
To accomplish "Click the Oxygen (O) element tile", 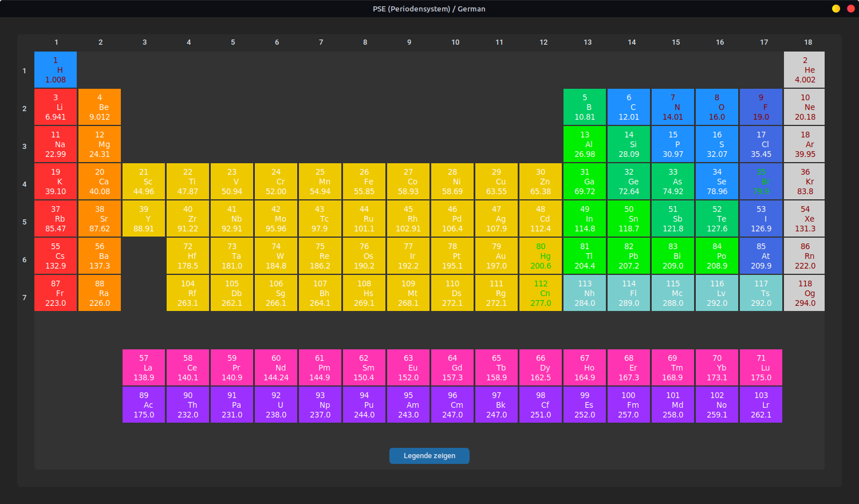I will point(717,107).
